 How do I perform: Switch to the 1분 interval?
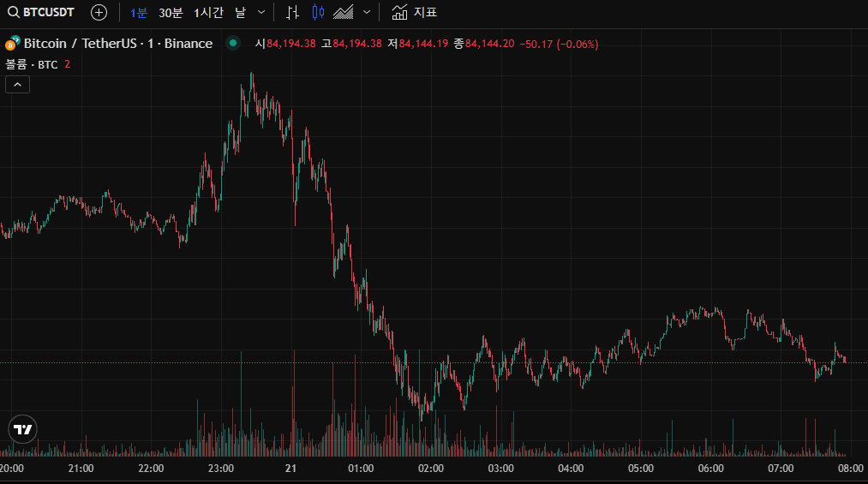139,13
